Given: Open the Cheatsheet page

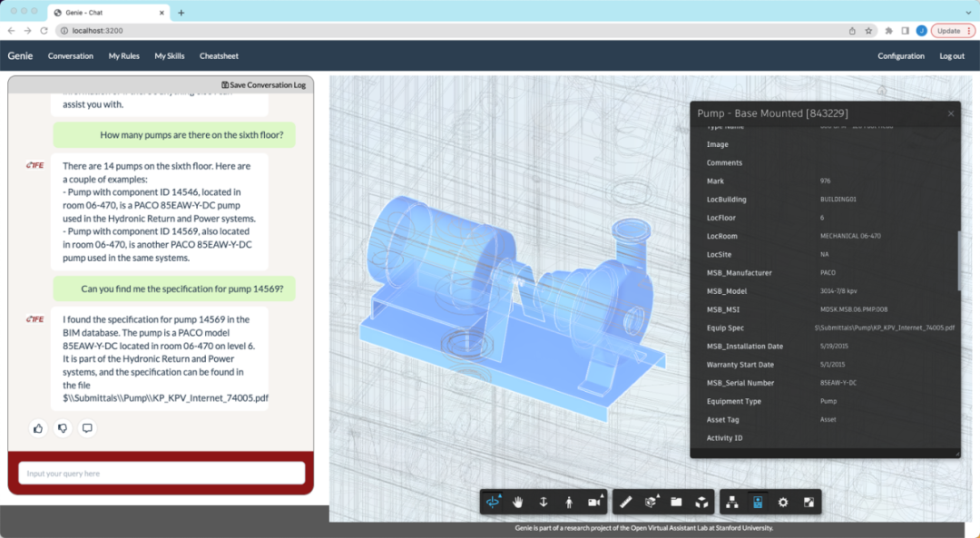Looking at the screenshot, I should click(x=219, y=55).
